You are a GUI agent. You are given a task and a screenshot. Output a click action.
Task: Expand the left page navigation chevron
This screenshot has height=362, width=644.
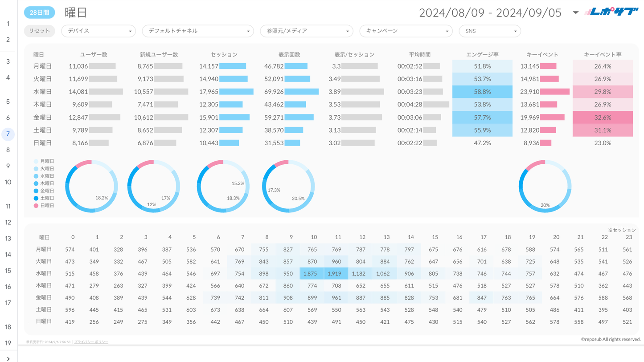(8, 358)
